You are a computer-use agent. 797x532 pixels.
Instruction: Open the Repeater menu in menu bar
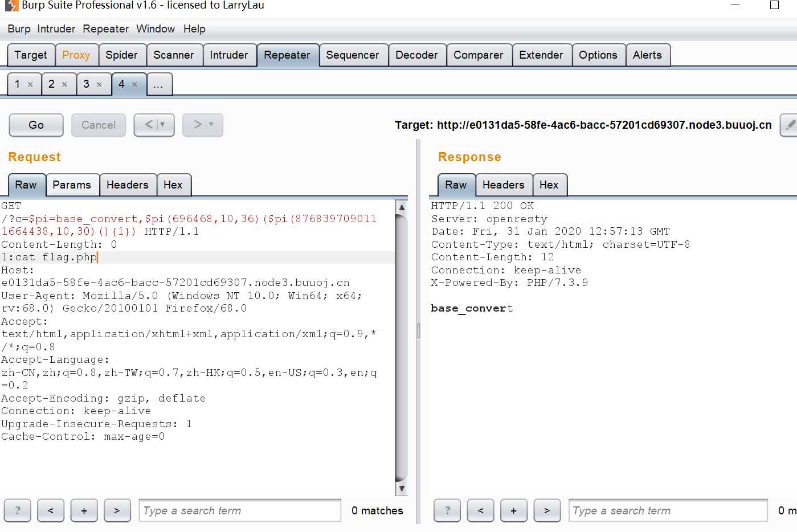coord(106,29)
